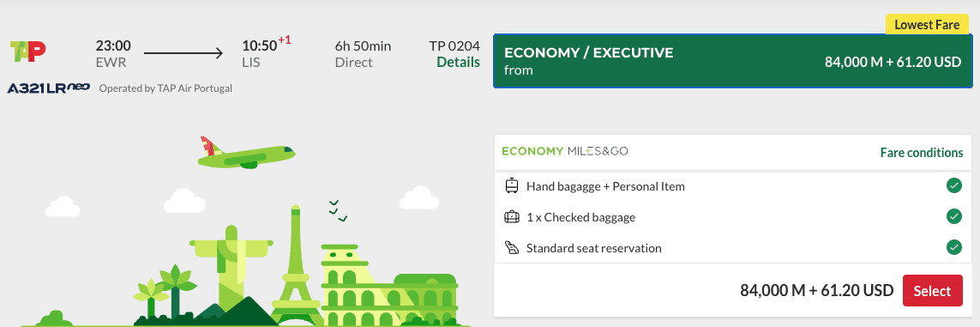Click the landmarks skyline illustration
The height and width of the screenshot is (327, 980).
250,266
